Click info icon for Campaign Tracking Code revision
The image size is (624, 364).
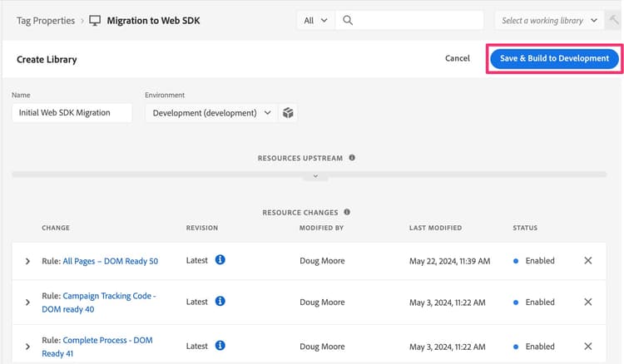[x=220, y=302]
